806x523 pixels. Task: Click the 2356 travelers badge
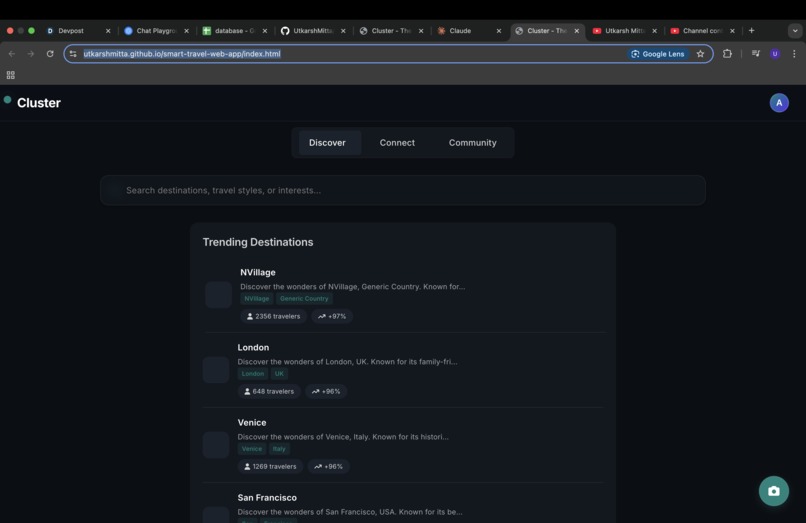273,316
